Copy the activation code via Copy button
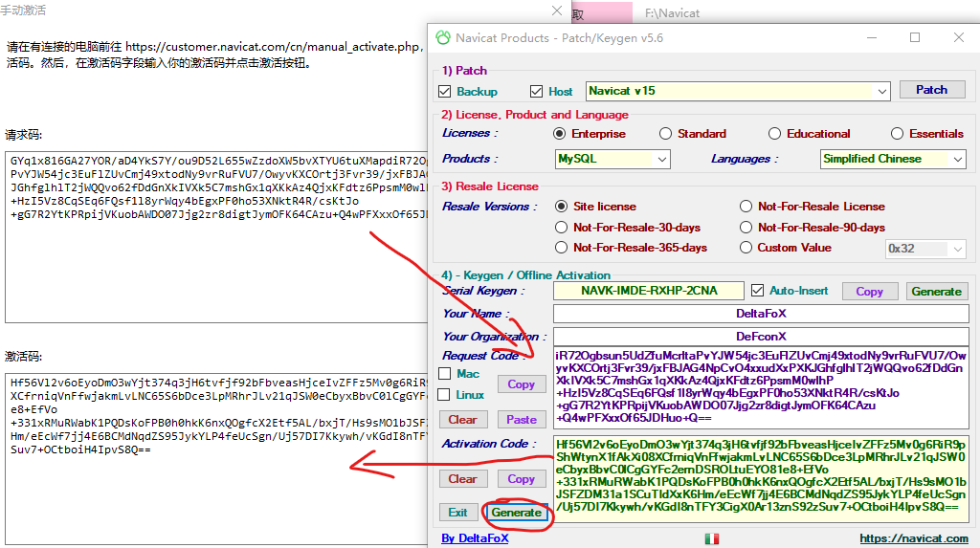980x548 pixels. tap(521, 479)
